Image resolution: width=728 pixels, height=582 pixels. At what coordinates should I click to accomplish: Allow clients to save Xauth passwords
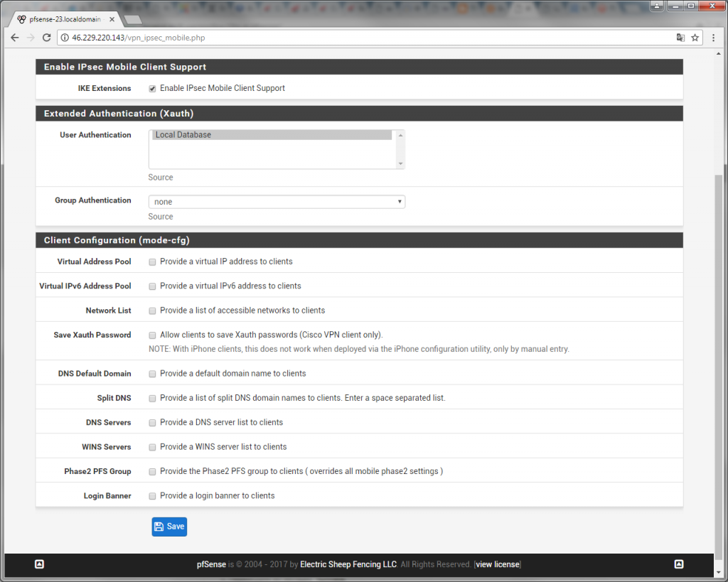click(x=152, y=335)
